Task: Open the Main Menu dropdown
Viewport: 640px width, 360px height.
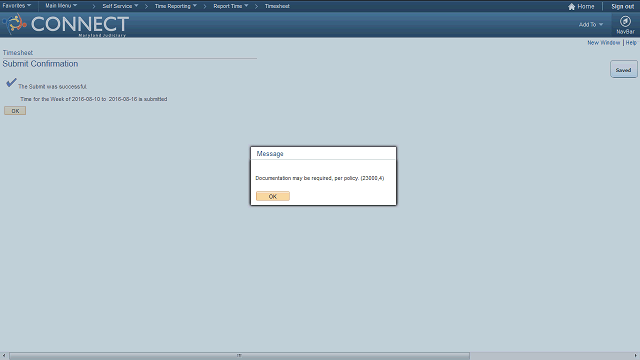Action: click(61, 6)
